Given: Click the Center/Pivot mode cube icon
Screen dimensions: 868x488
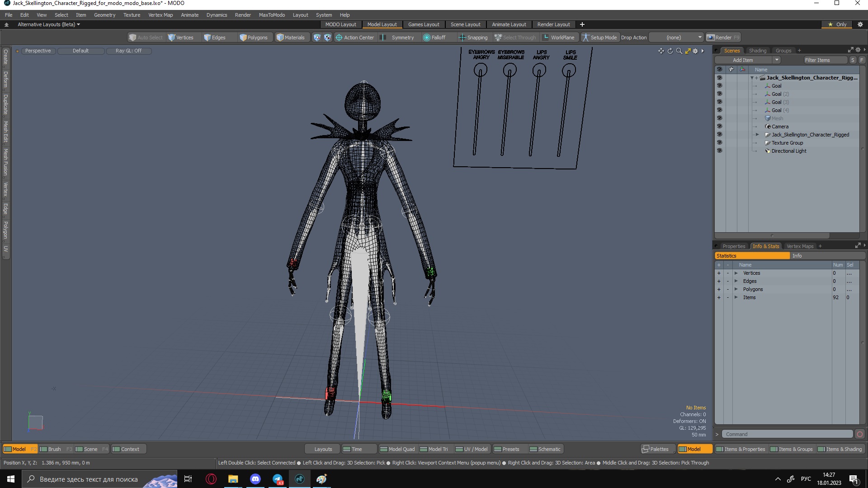Looking at the screenshot, I should [328, 38].
